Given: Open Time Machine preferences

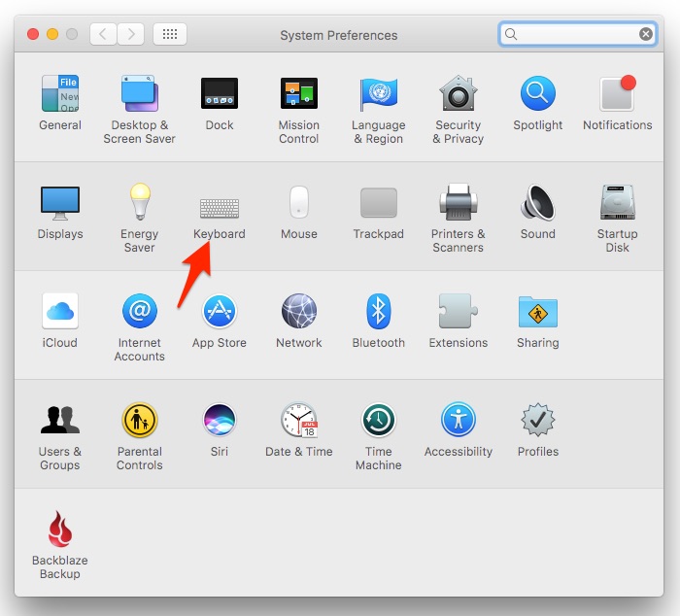Looking at the screenshot, I should point(378,421).
